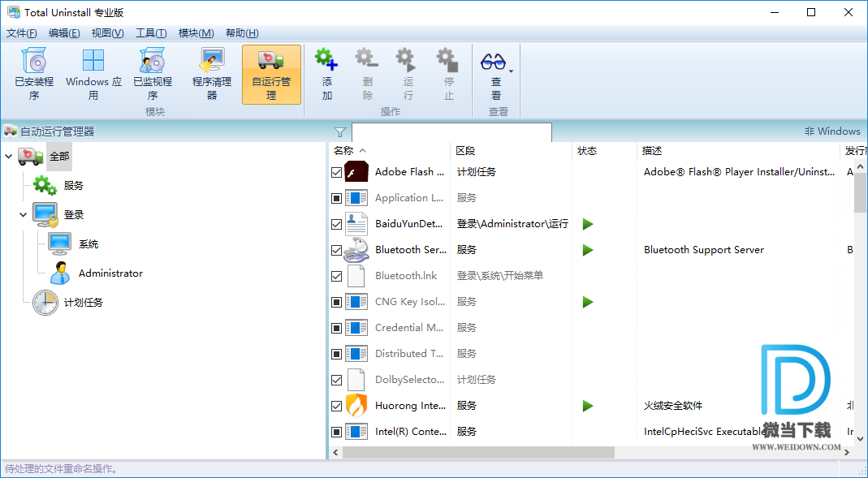The height and width of the screenshot is (478, 868).
Task: Click the Credential M... service icon
Action: click(x=356, y=328)
